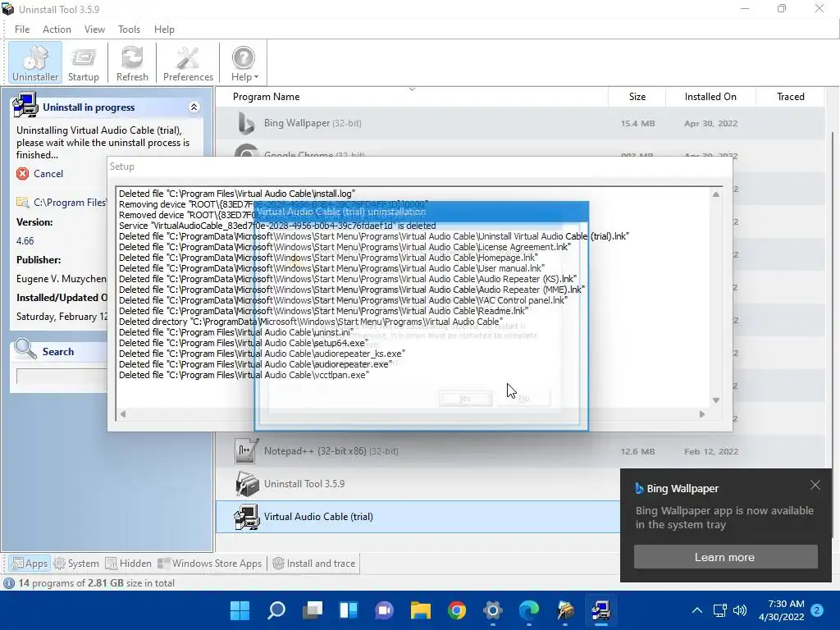Click Learn more in Bing notification
Screen dimensions: 840x630
(x=725, y=557)
